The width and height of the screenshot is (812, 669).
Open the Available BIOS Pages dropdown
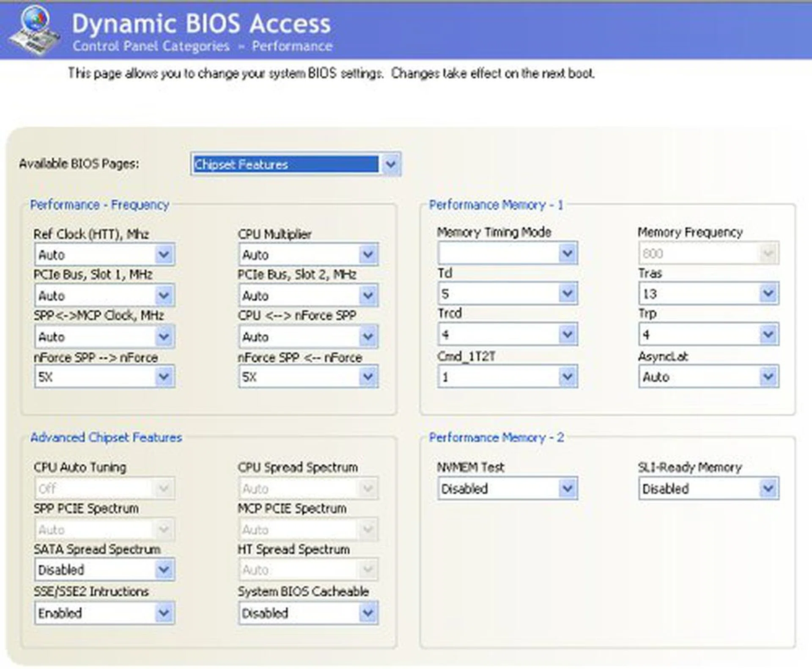(x=391, y=164)
